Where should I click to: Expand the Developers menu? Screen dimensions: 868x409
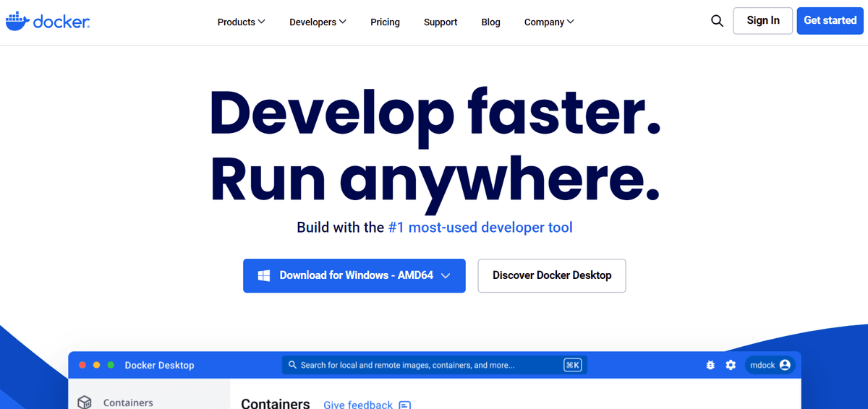(318, 22)
